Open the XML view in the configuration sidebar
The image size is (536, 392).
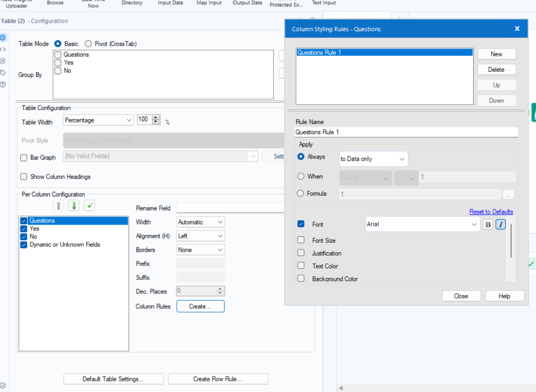pyautogui.click(x=3, y=49)
